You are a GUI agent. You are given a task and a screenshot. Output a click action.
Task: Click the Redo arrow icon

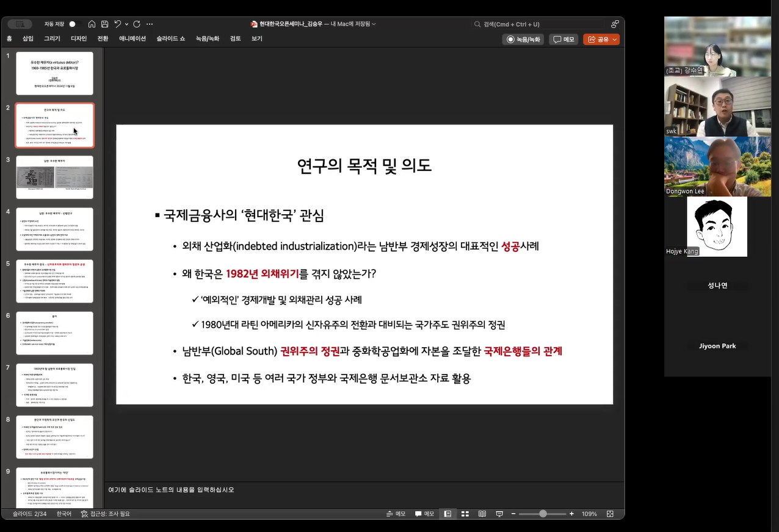137,24
